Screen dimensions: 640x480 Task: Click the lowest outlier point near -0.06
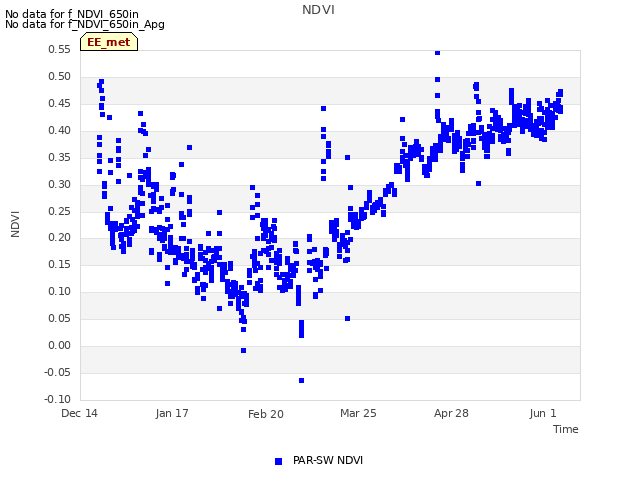pos(301,380)
